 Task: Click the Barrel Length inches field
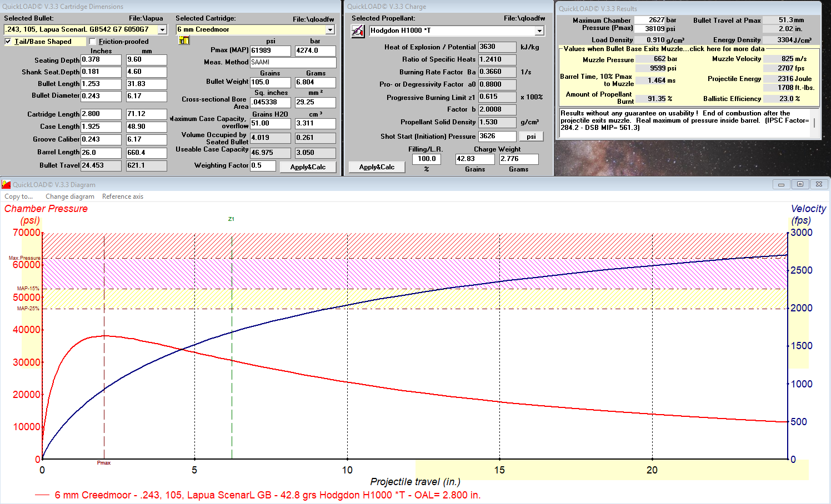(x=101, y=153)
